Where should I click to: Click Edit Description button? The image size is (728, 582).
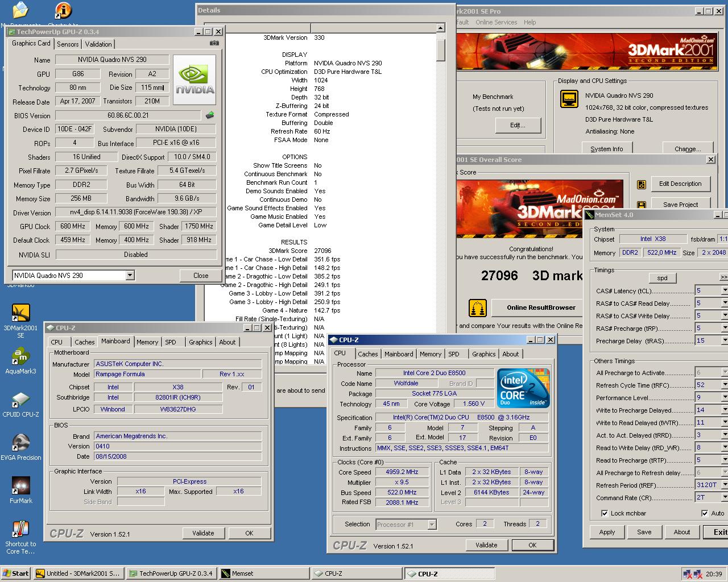point(680,184)
